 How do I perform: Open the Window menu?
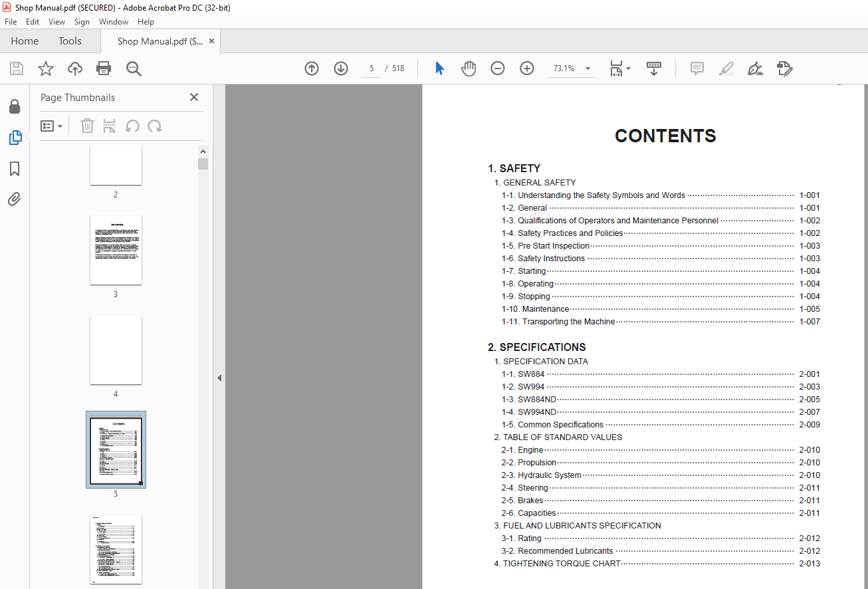[x=114, y=22]
